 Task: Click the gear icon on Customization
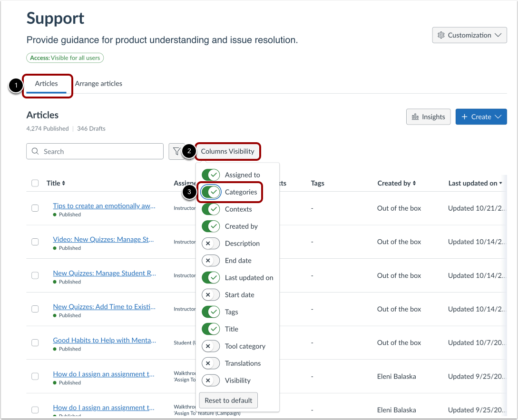click(x=441, y=35)
